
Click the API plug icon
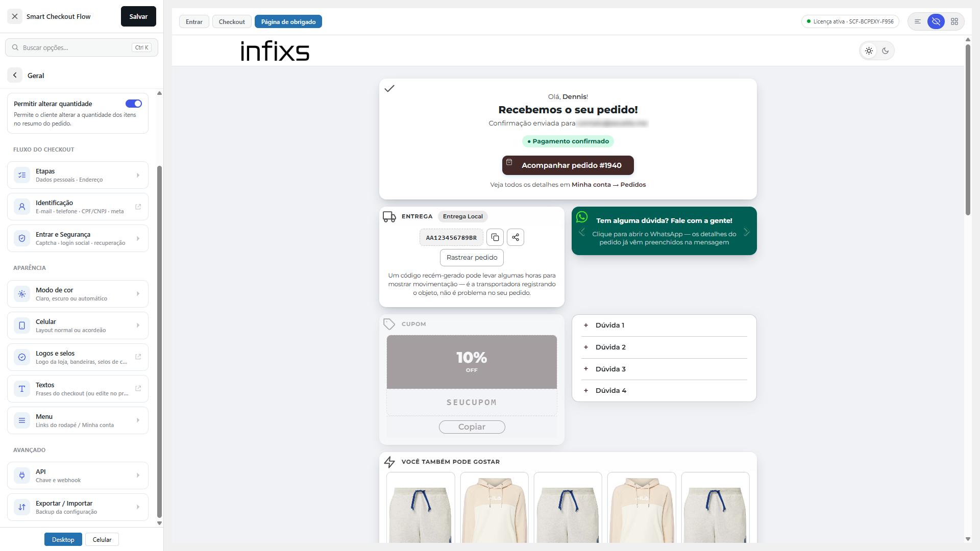tap(22, 475)
